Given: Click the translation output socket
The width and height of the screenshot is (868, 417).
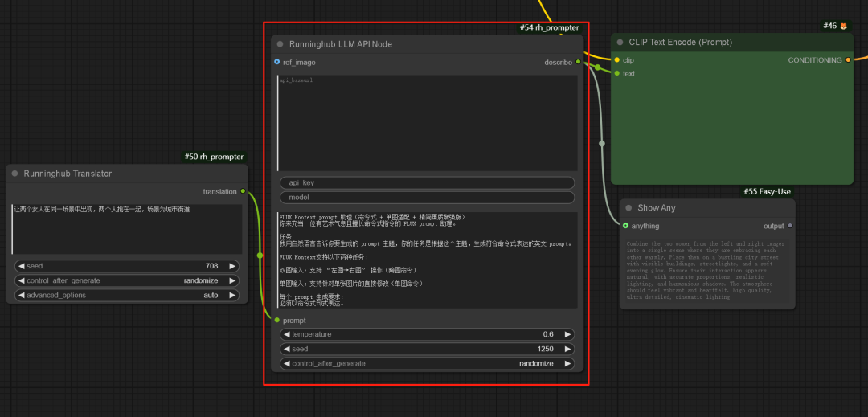Looking at the screenshot, I should [243, 191].
